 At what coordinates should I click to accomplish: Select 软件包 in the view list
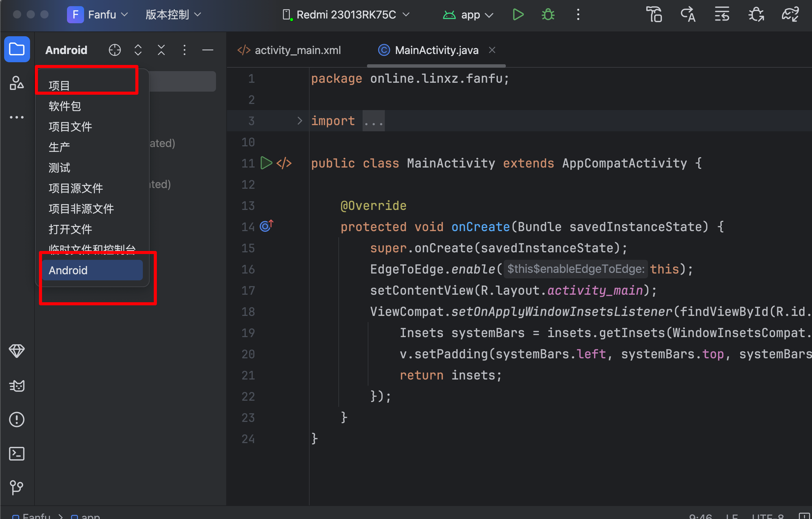(92, 106)
